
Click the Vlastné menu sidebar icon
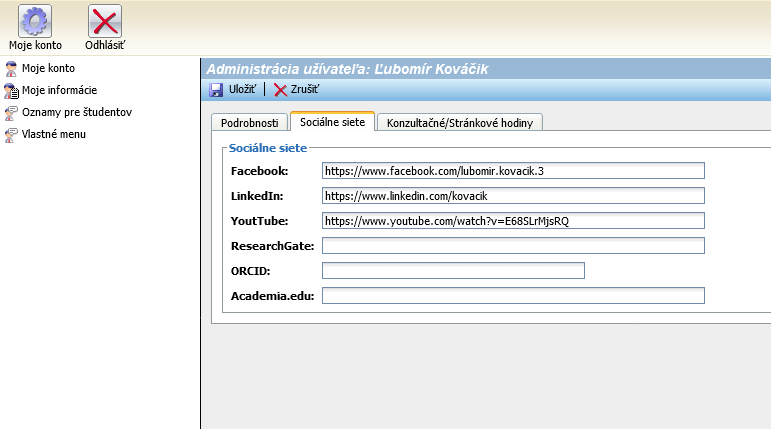[x=11, y=134]
